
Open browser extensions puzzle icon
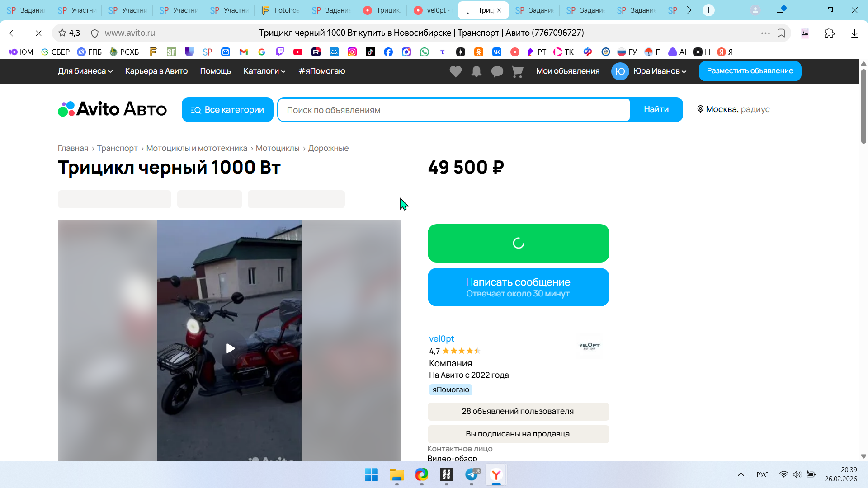[829, 33]
